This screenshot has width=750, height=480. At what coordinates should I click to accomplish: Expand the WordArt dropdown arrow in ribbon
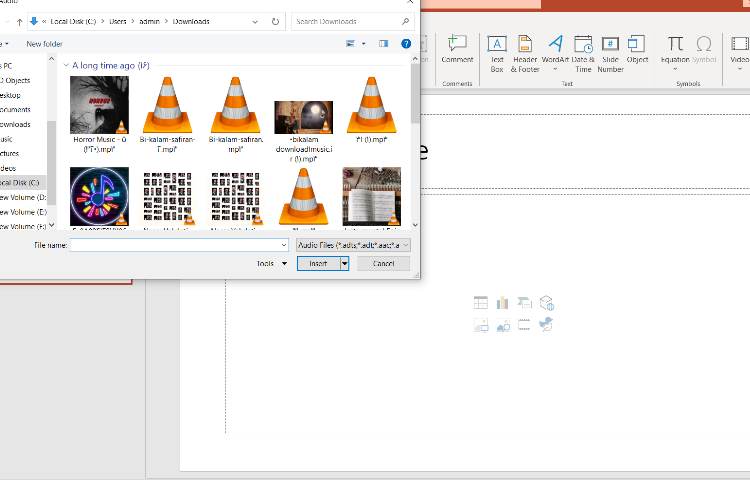[555, 69]
